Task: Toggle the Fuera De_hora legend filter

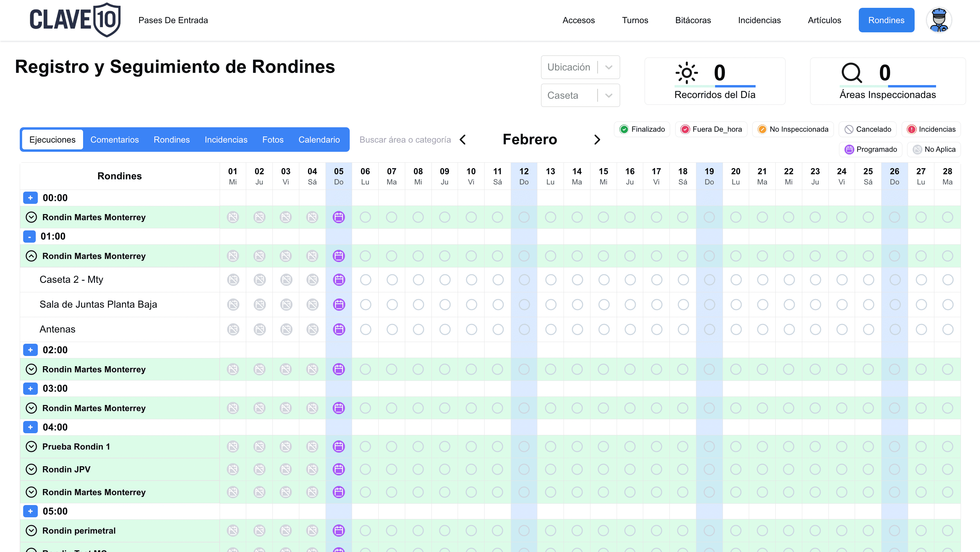Action: point(711,129)
